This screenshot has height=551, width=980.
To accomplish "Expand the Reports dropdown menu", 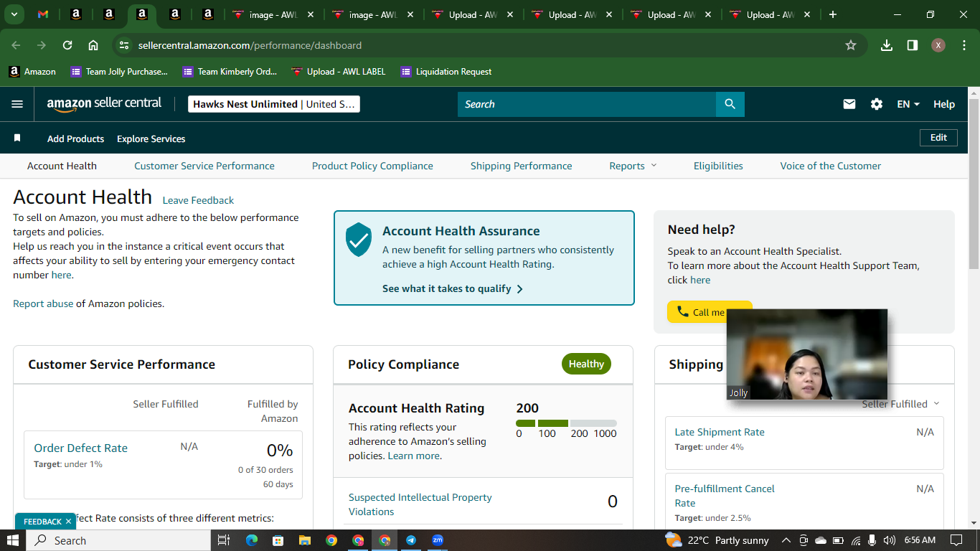I will point(633,166).
